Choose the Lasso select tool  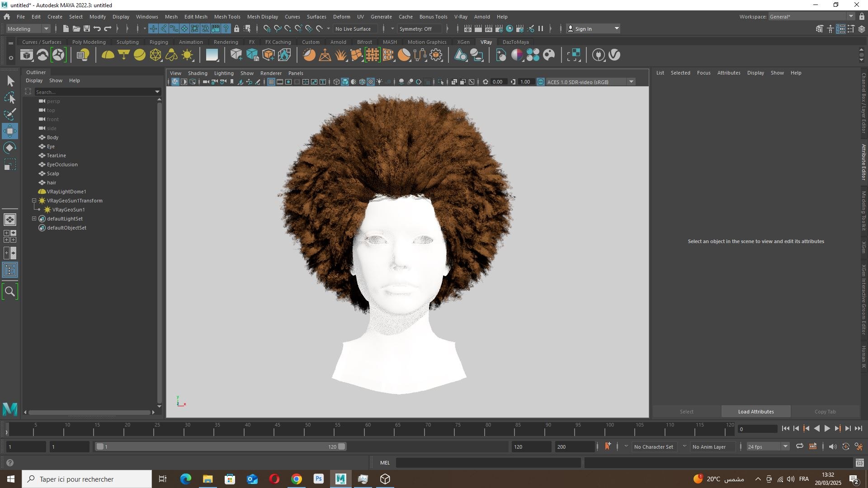(10, 98)
